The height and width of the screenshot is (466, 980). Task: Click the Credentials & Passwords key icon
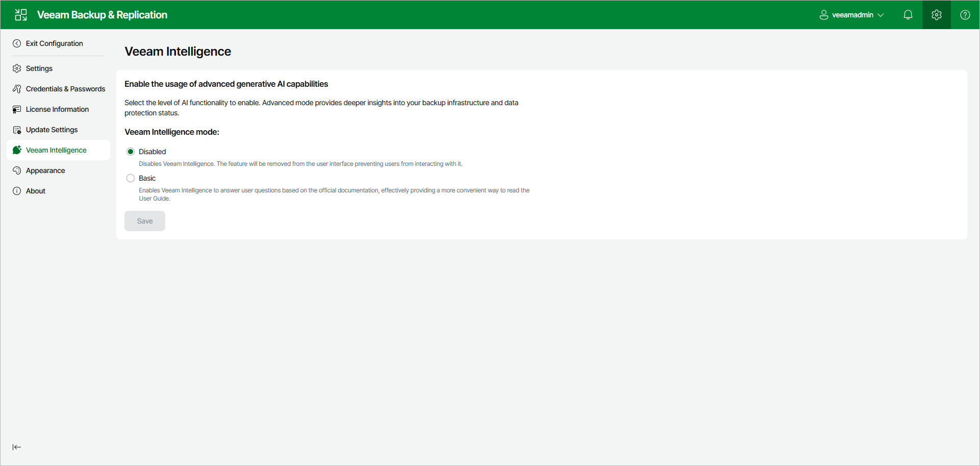[x=17, y=89]
